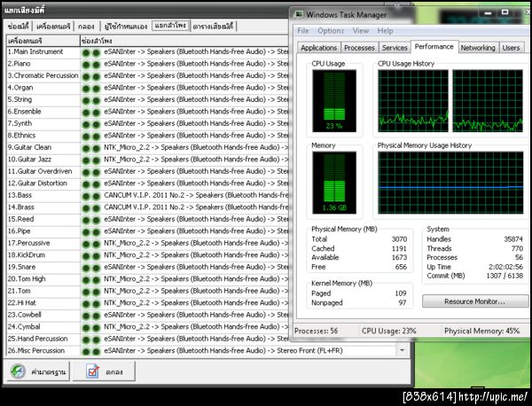This screenshot has height=406, width=532.
Task: Open Task Manager's Networking tab
Action: [x=478, y=48]
